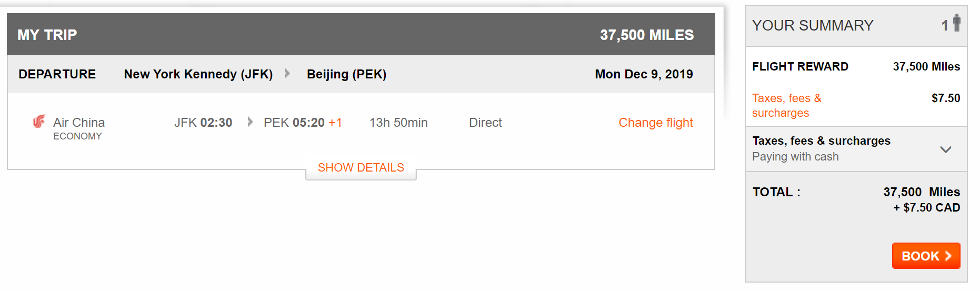Click the passenger count person icon
The image size is (980, 291).
957,23
